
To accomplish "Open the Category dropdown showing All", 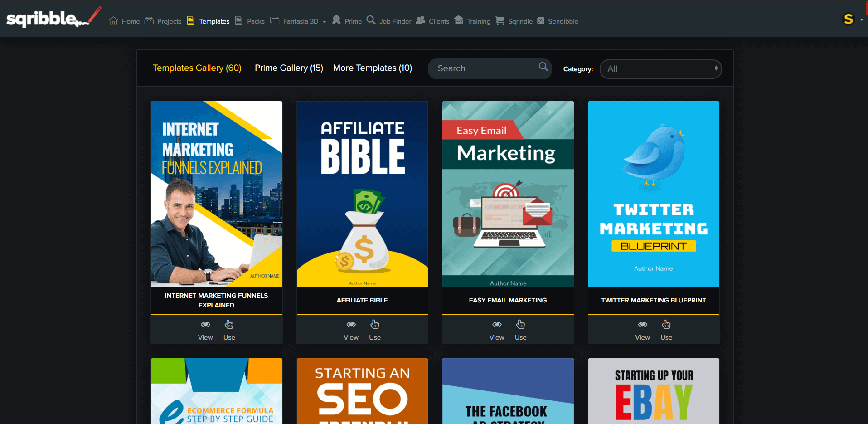I will pos(660,69).
